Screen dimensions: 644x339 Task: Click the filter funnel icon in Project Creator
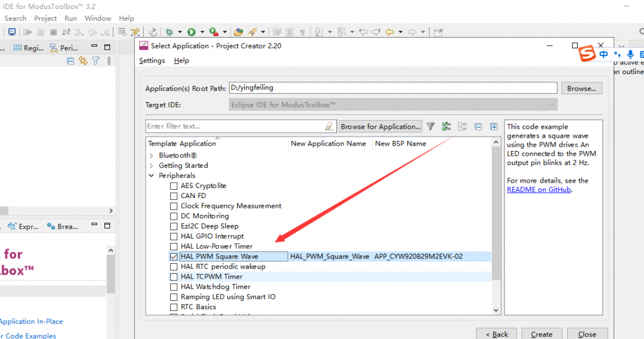click(x=430, y=127)
